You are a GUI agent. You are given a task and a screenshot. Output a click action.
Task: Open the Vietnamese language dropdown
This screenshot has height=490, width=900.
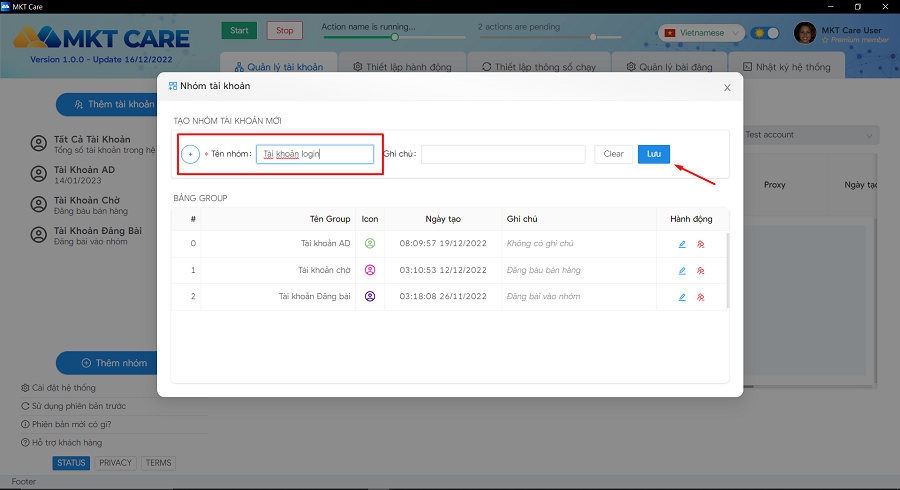[x=702, y=33]
